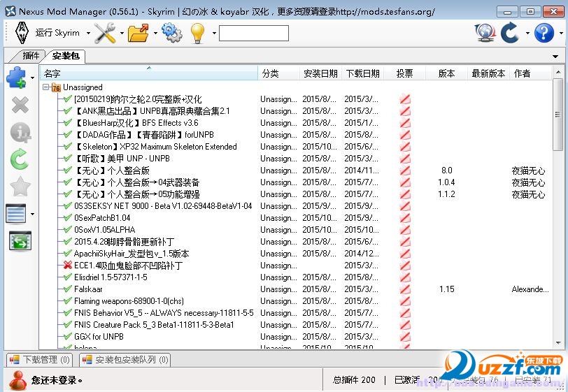Click the vote icon for the Elisdriel row
Viewport: 568px width, 392px height.
(x=405, y=277)
